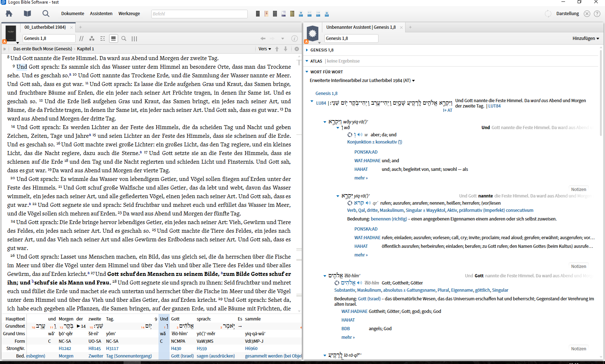Collapse the ʾĕlō·hîm word entry

[325, 276]
